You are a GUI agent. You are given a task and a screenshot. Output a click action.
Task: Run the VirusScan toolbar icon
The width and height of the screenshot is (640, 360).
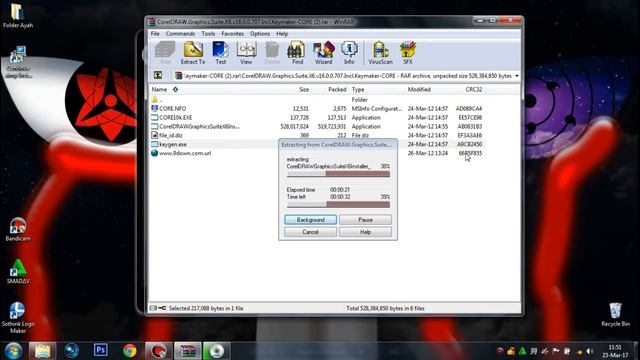click(x=380, y=53)
